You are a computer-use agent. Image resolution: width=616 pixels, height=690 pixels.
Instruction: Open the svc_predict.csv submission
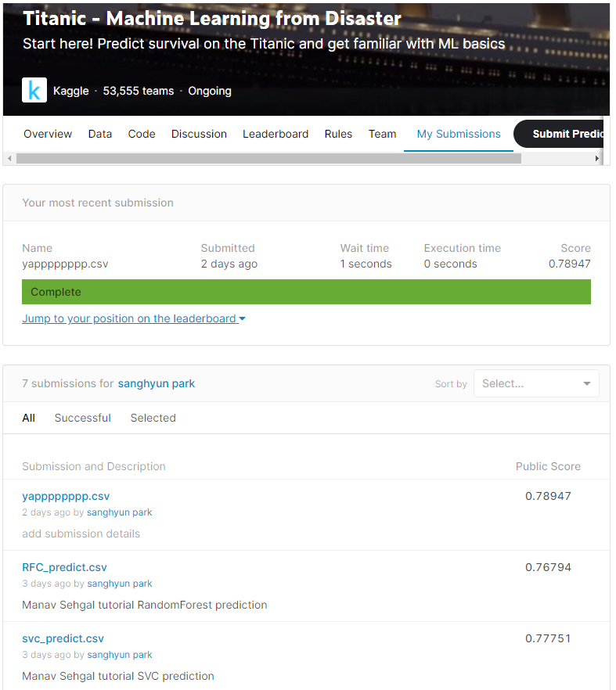pos(63,639)
